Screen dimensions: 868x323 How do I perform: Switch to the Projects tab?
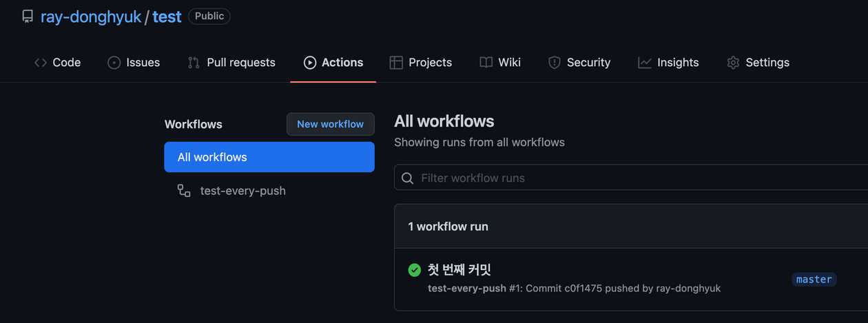click(421, 62)
